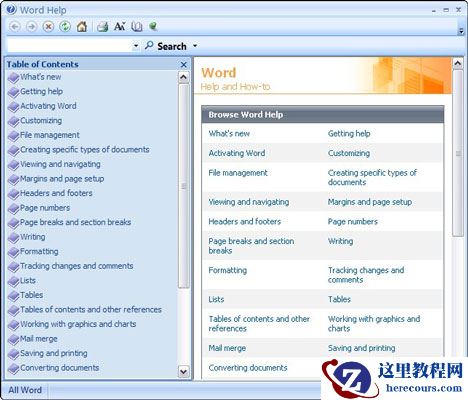Open Getting help link in Browse Word Help
The width and height of the screenshot is (468, 400).
349,134
